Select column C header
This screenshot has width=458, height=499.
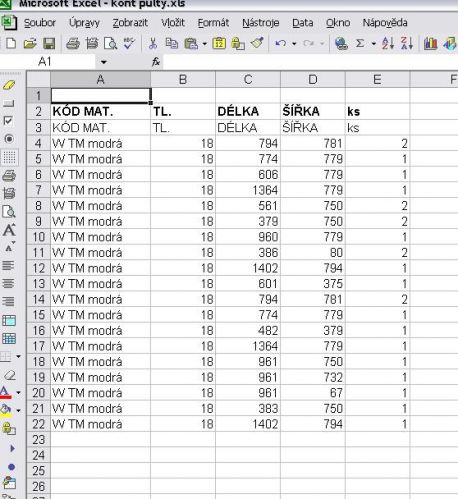(x=248, y=80)
